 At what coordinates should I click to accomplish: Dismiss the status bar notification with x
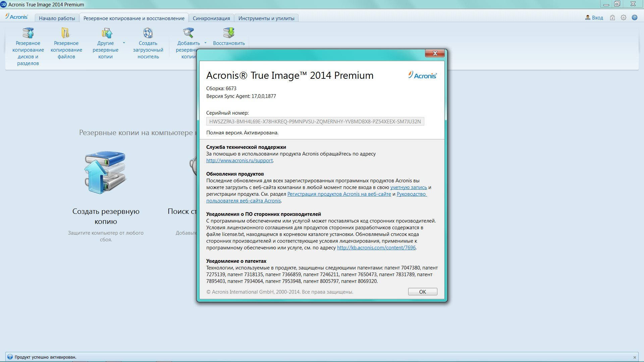pyautogui.click(x=635, y=357)
